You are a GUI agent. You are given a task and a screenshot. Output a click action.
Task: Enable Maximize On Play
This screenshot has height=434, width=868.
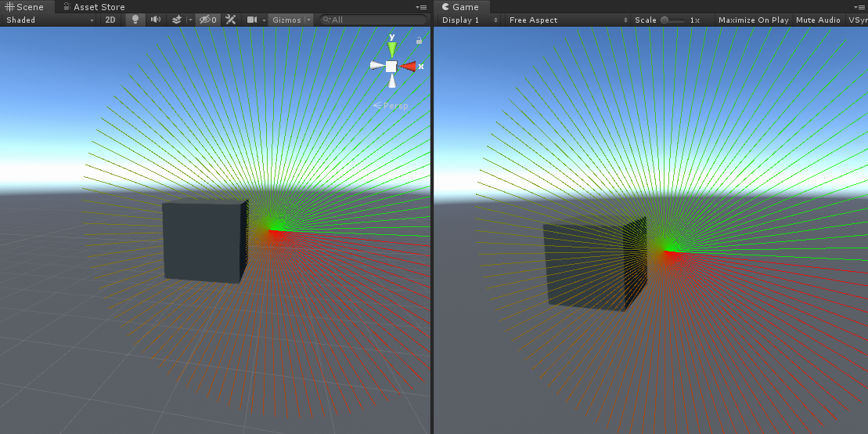pyautogui.click(x=753, y=20)
